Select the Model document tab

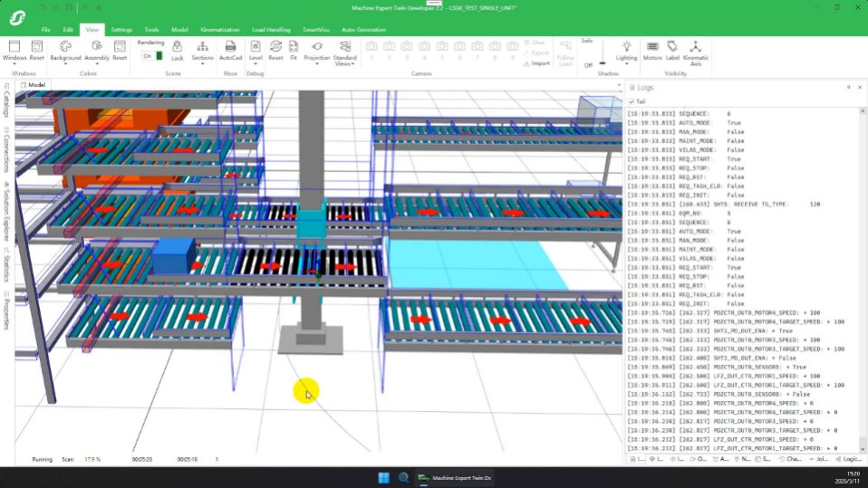click(x=33, y=85)
